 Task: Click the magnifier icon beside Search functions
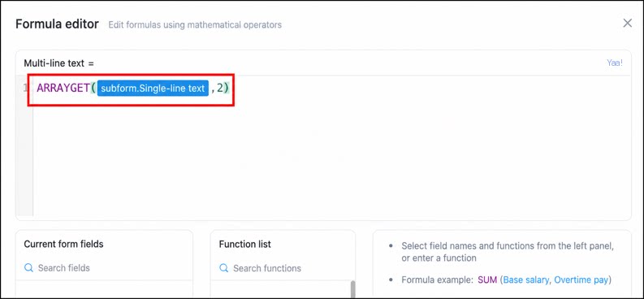224,269
